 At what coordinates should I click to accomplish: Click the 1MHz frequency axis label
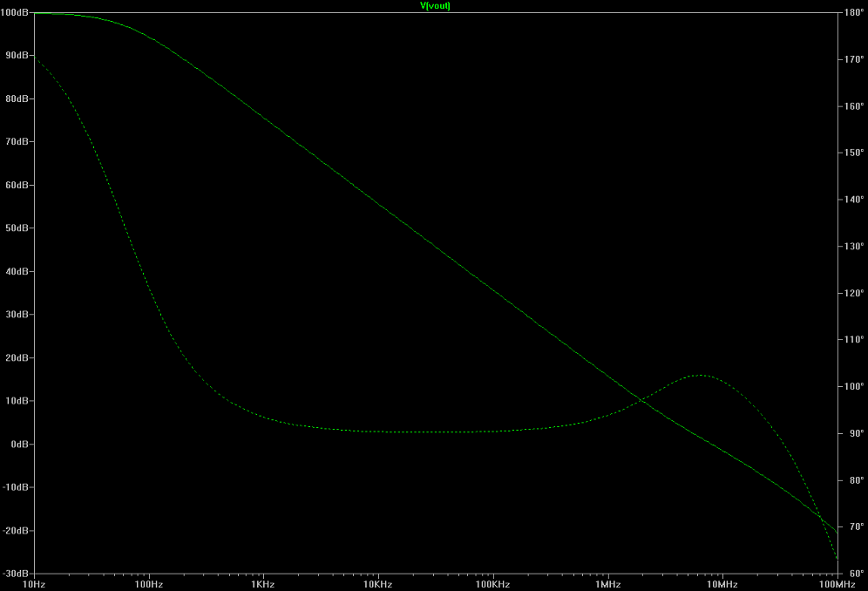607,584
